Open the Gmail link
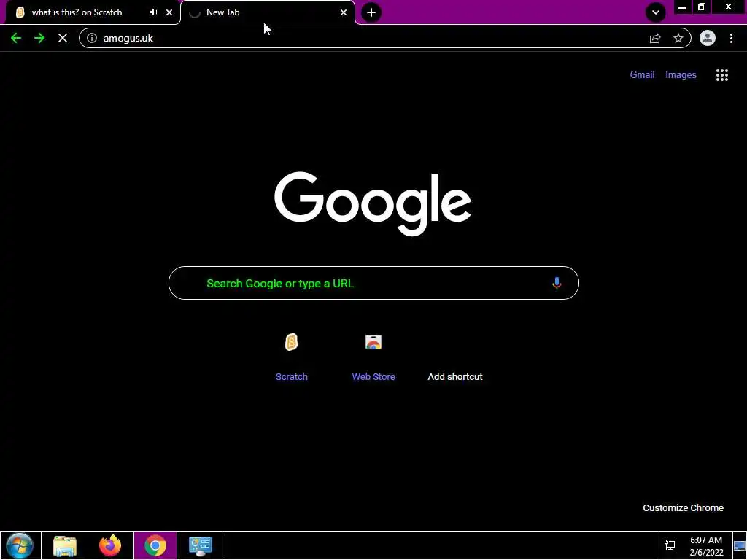 coord(642,75)
